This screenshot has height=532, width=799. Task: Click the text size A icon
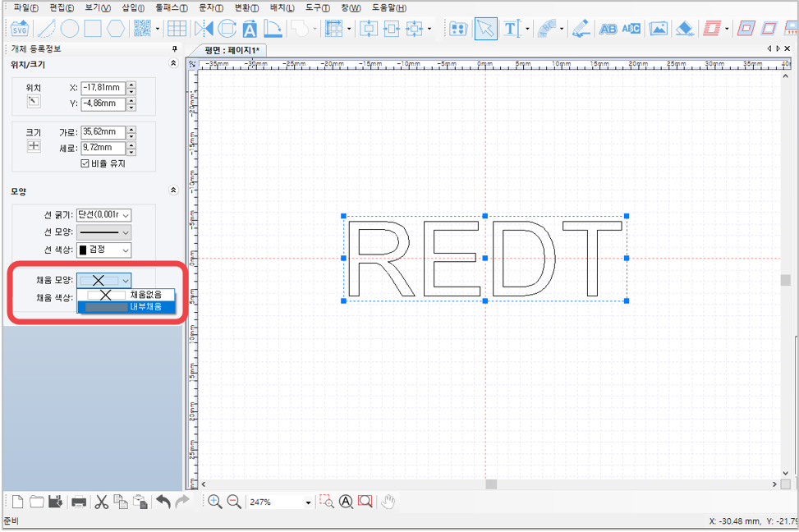click(250, 29)
